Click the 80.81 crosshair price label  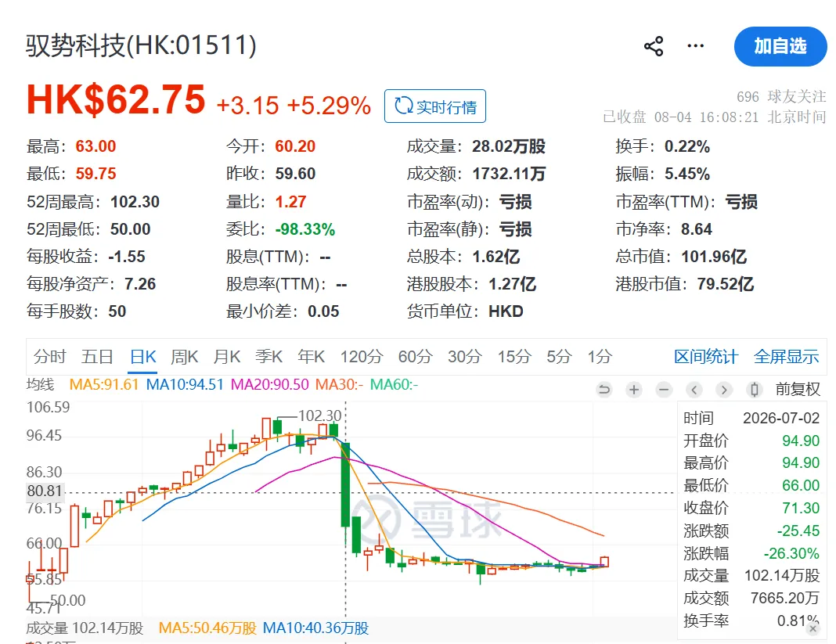[x=45, y=491]
